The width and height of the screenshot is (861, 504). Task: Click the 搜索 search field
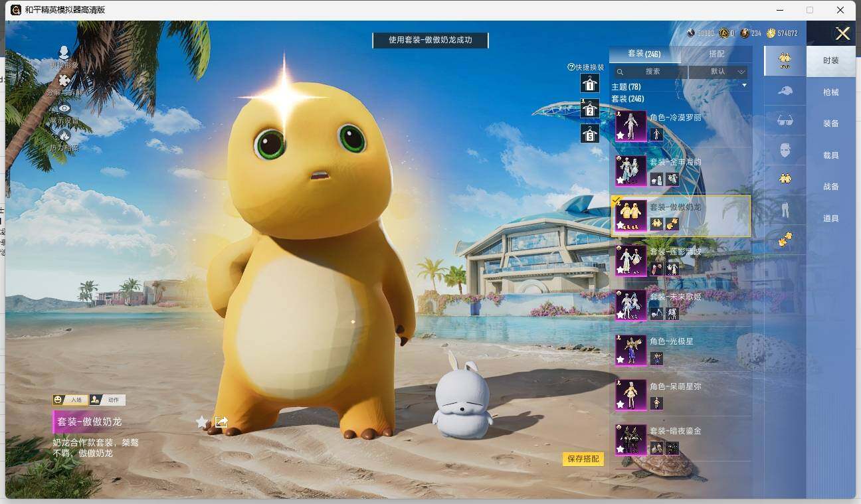(649, 72)
